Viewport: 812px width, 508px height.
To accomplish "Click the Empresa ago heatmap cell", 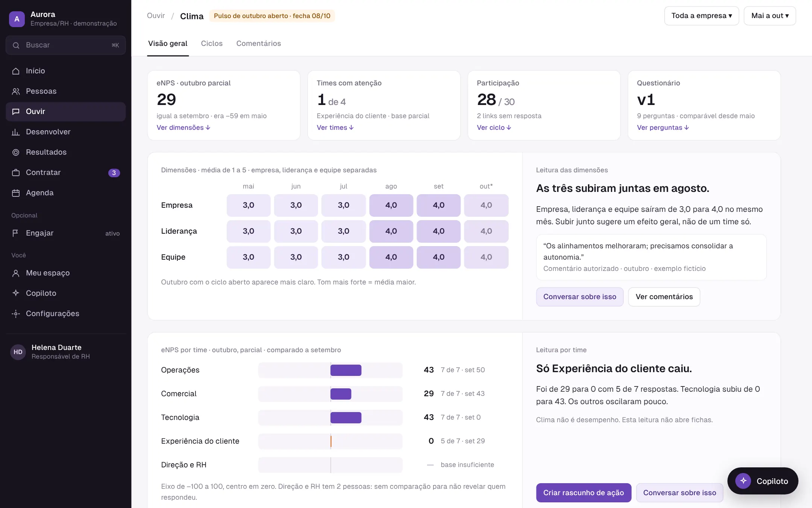I will [391, 205].
